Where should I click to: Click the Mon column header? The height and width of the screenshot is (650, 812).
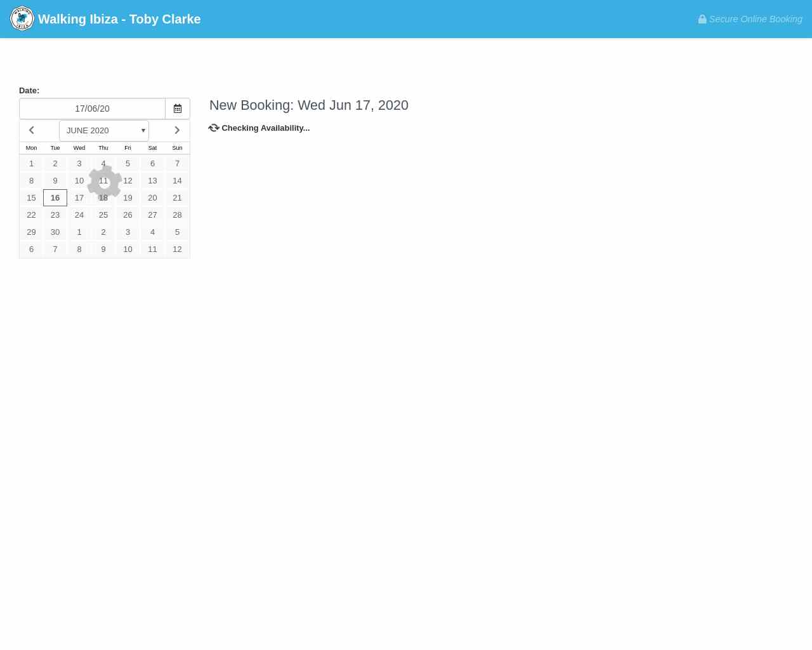tap(31, 148)
